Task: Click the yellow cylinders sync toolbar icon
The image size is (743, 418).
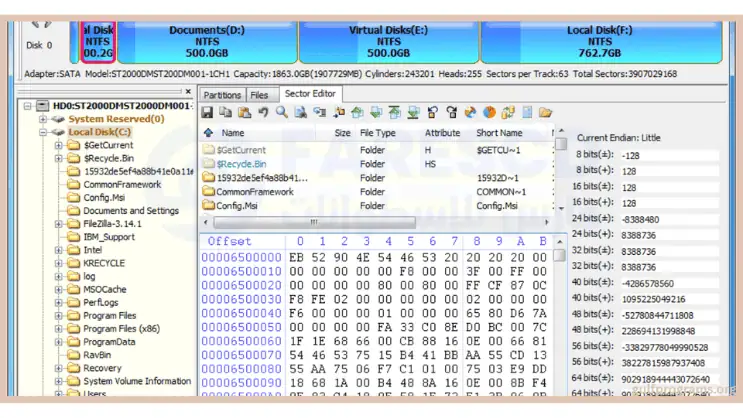Action: [508, 112]
